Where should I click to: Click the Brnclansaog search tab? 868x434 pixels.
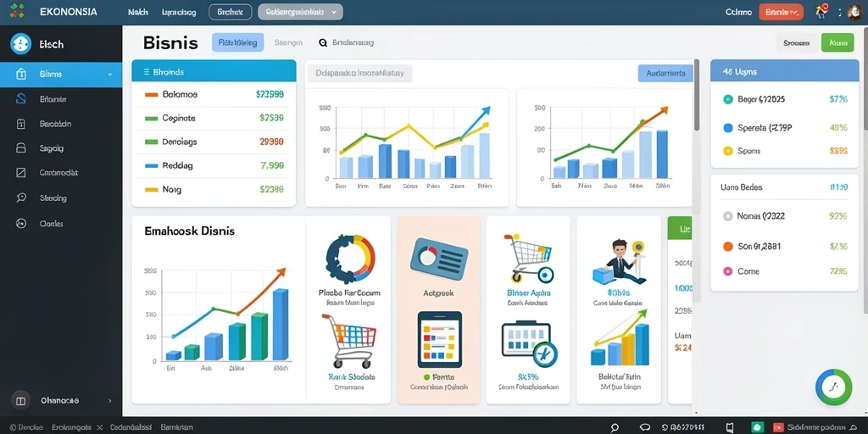(x=347, y=42)
